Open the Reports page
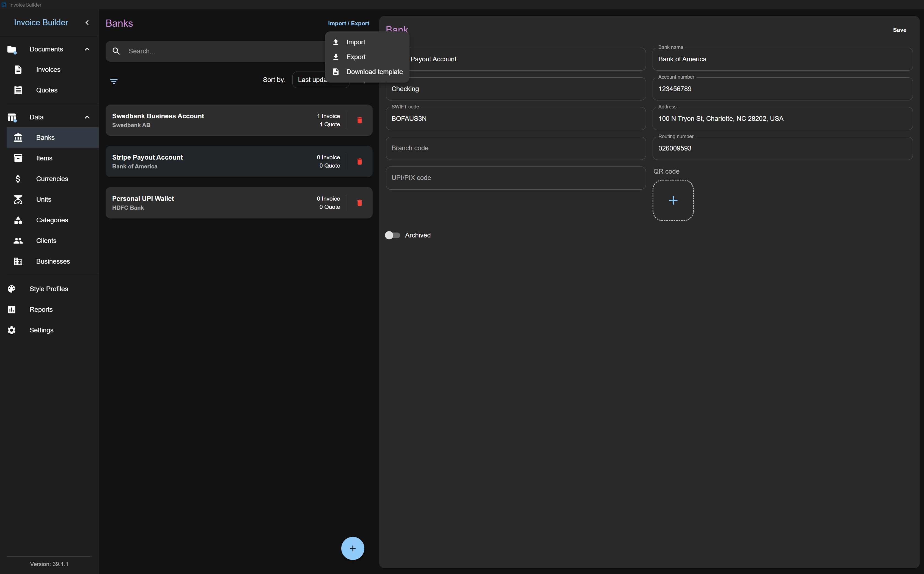The image size is (924, 574). pos(49,309)
